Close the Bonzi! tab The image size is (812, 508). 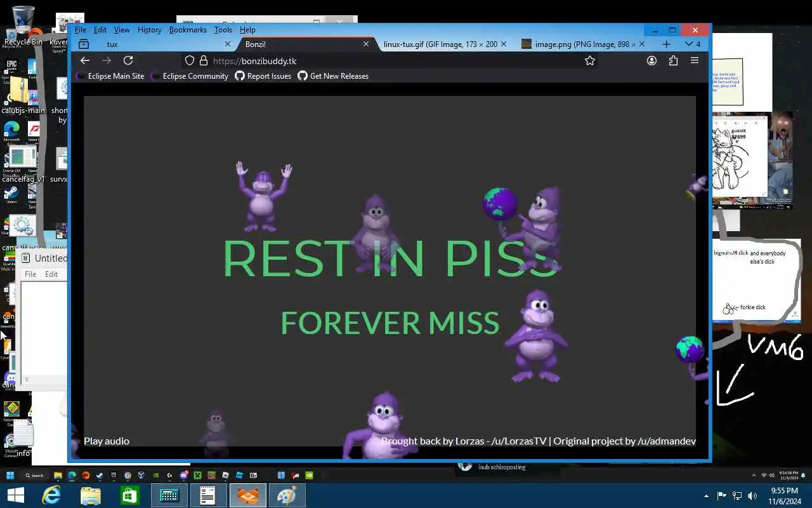pyautogui.click(x=366, y=44)
